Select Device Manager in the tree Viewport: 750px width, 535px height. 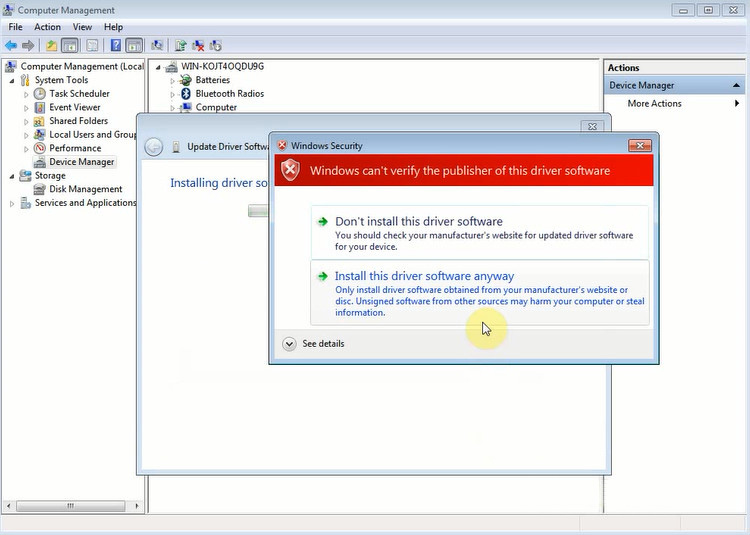click(82, 162)
